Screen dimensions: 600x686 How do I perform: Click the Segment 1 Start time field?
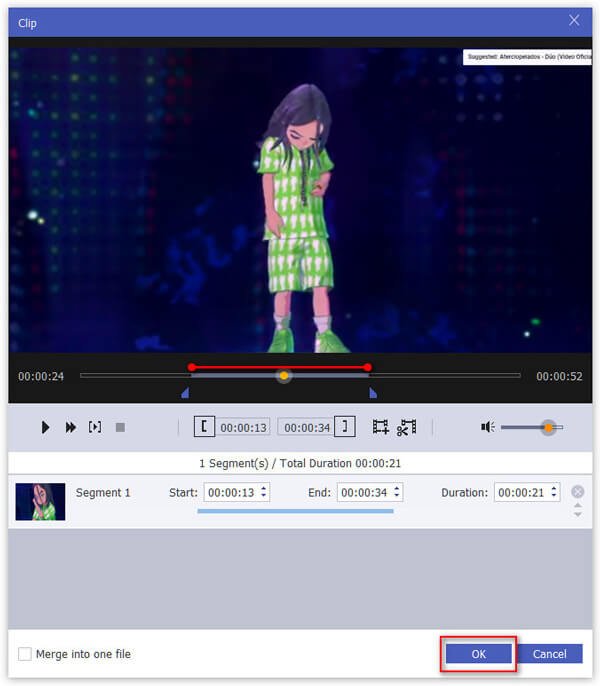point(237,493)
